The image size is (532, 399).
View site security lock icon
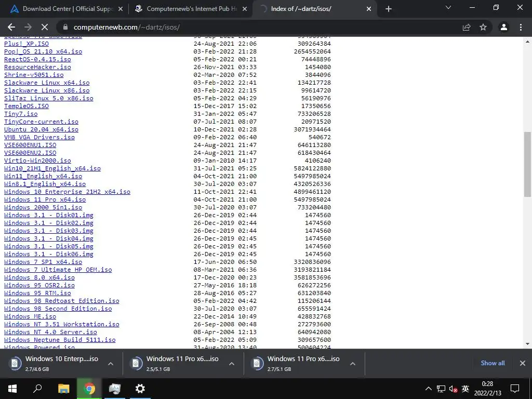pyautogui.click(x=65, y=27)
